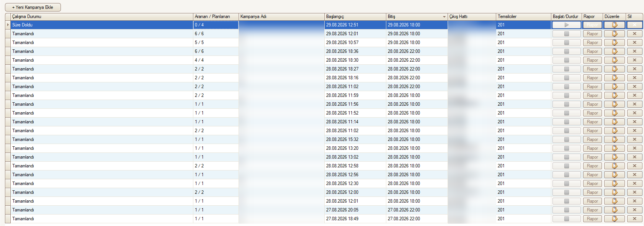Edit the campaign started 28.08.2026 18:36
This screenshot has height=226, width=644.
point(615,51)
